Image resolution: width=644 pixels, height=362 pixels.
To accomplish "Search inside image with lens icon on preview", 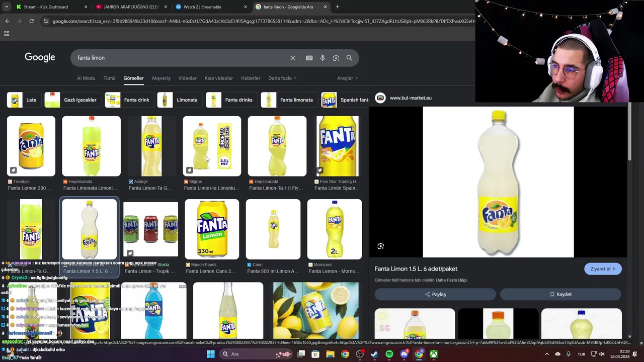I will [380, 246].
